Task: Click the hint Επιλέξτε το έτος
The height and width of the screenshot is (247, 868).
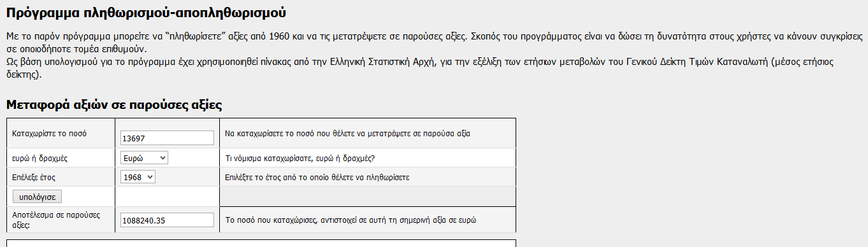Action: tap(317, 177)
